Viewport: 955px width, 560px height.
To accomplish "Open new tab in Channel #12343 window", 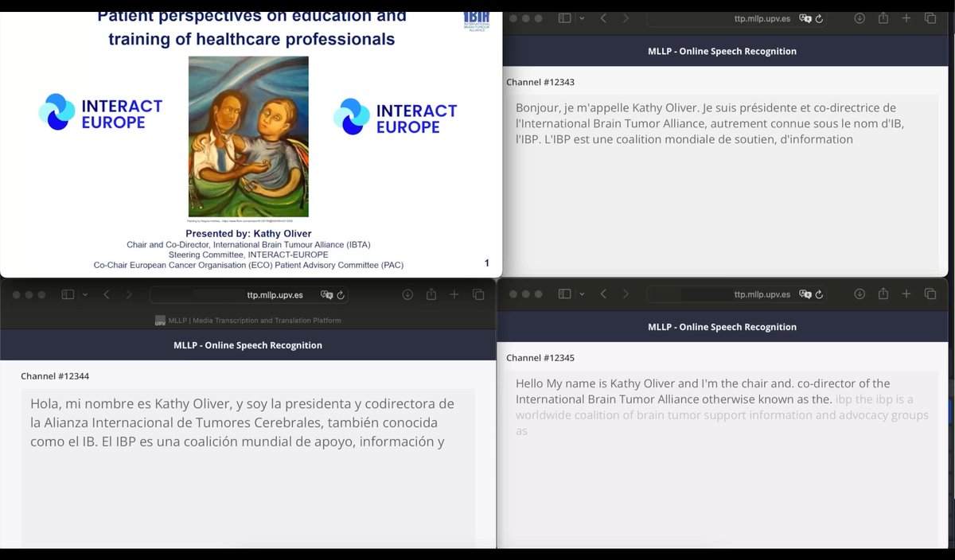I will point(906,18).
